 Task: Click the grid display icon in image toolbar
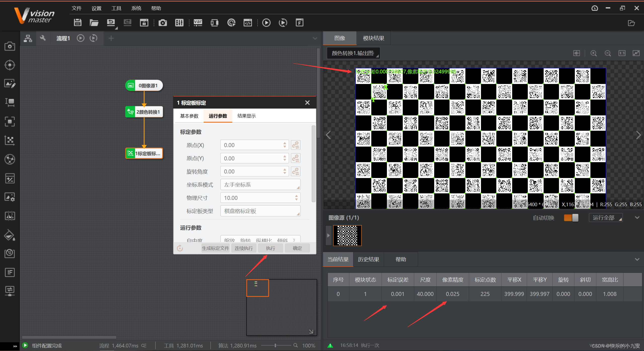[x=577, y=53]
